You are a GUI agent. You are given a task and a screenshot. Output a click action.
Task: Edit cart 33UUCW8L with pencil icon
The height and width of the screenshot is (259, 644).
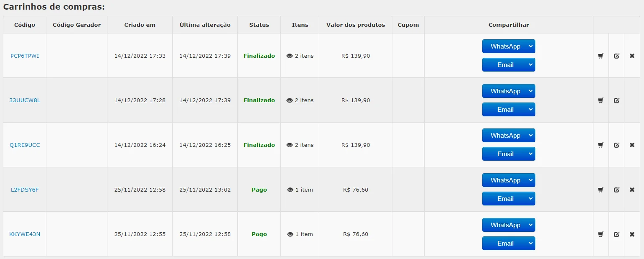616,100
